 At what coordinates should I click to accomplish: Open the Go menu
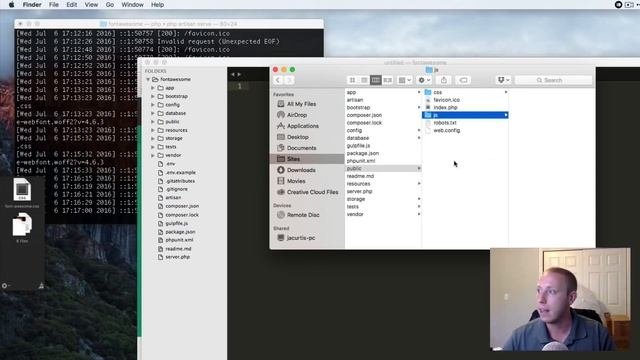tap(110, 5)
